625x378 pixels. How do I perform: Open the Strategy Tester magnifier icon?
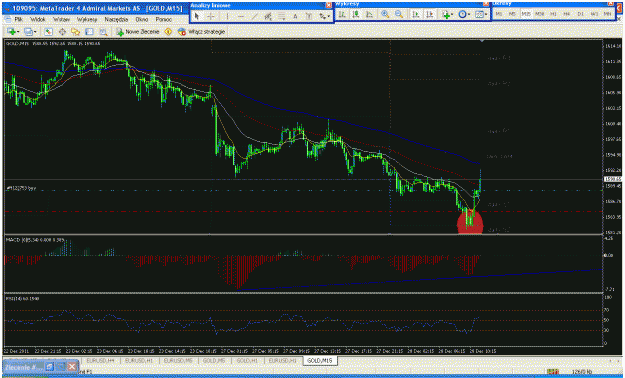(x=103, y=32)
